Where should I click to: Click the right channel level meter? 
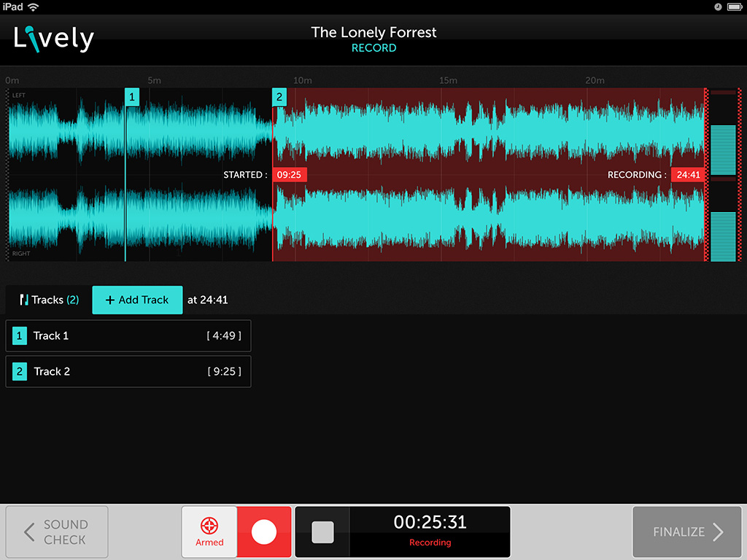(723, 222)
